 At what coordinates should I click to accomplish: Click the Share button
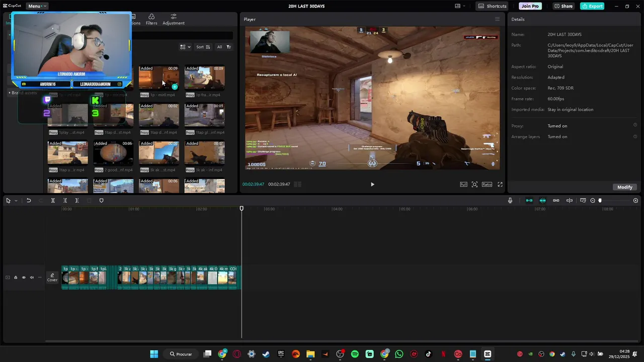point(563,6)
